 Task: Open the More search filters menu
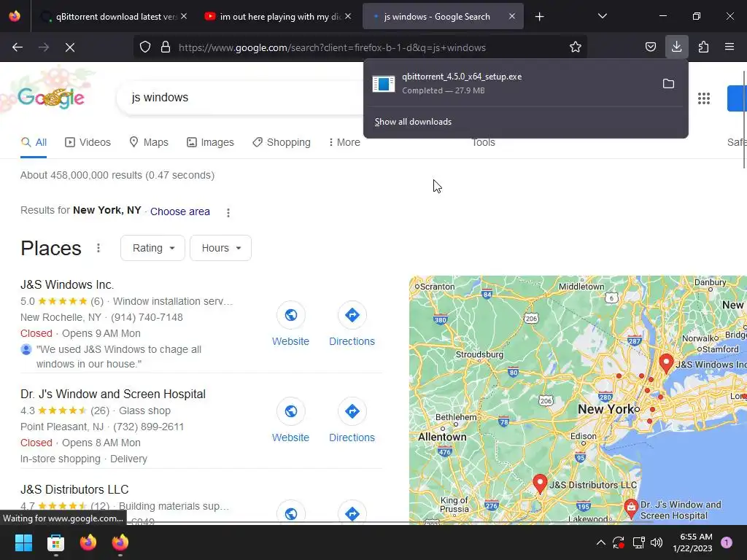[344, 142]
